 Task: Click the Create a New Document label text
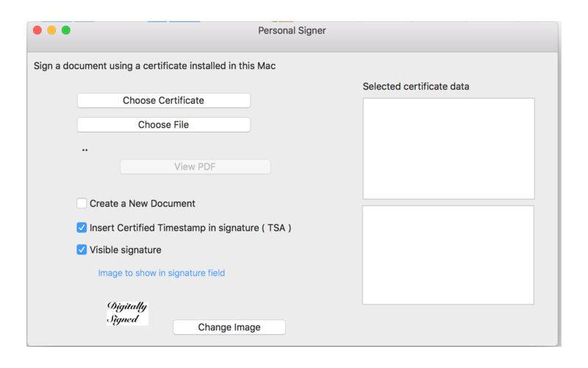tap(142, 204)
